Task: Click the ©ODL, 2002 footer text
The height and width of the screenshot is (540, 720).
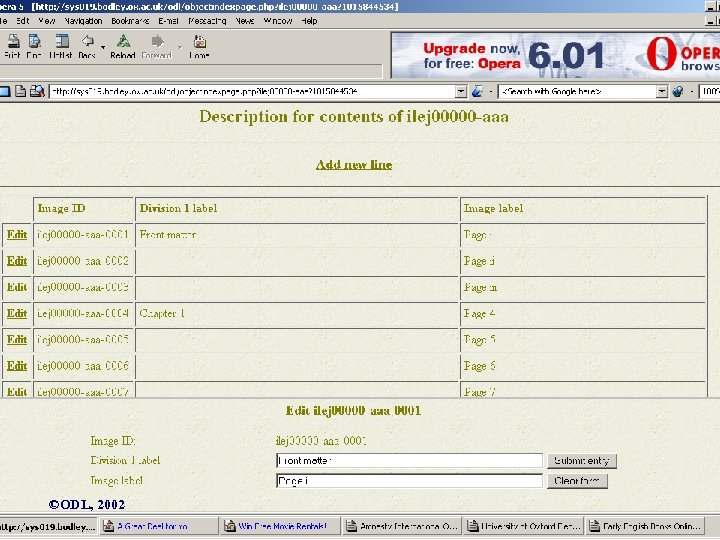Action: (x=87, y=505)
